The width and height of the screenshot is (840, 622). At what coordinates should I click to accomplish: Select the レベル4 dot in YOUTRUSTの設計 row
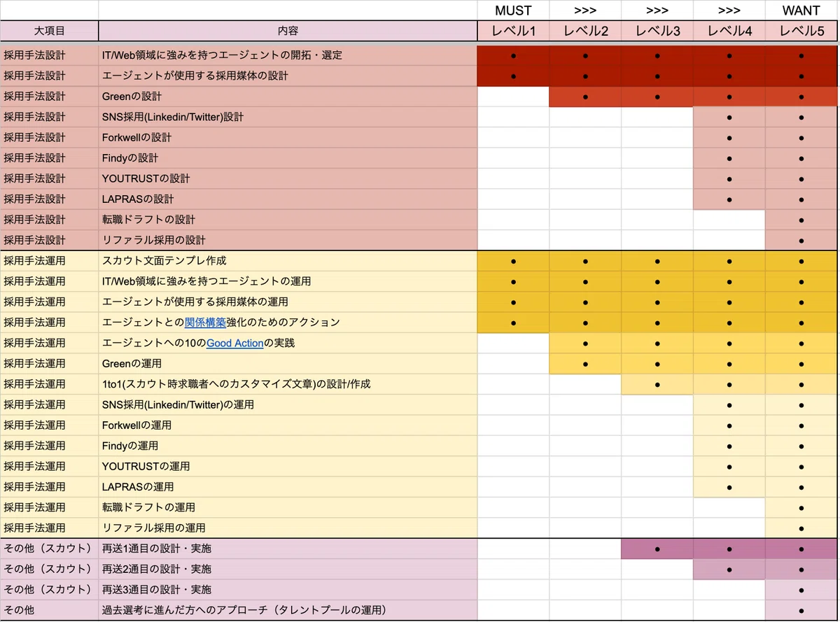[729, 179]
